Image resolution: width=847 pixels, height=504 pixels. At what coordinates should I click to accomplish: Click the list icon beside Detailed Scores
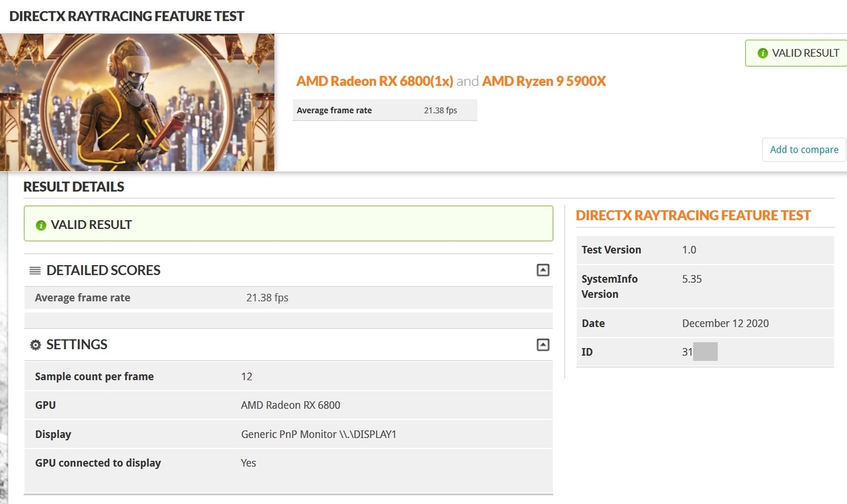[x=36, y=270]
